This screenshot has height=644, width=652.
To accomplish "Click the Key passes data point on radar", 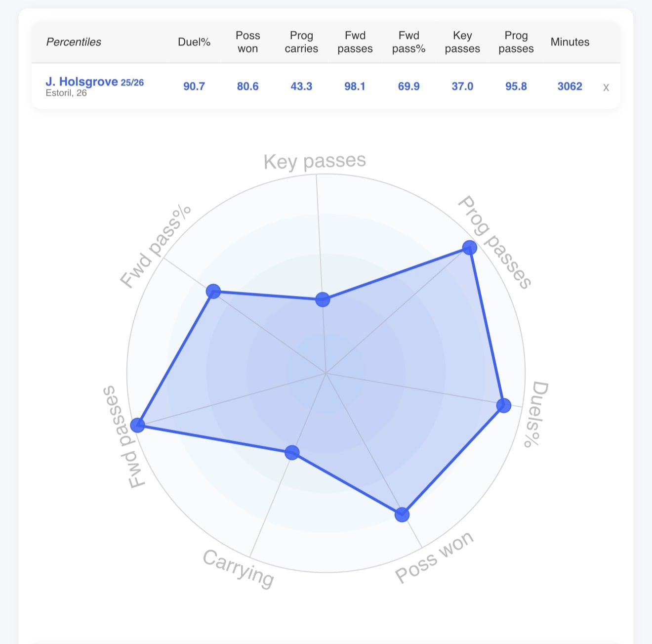I will 323,299.
